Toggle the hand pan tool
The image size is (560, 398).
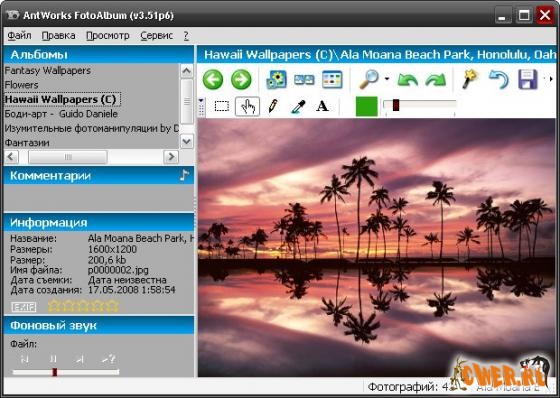pyautogui.click(x=247, y=106)
